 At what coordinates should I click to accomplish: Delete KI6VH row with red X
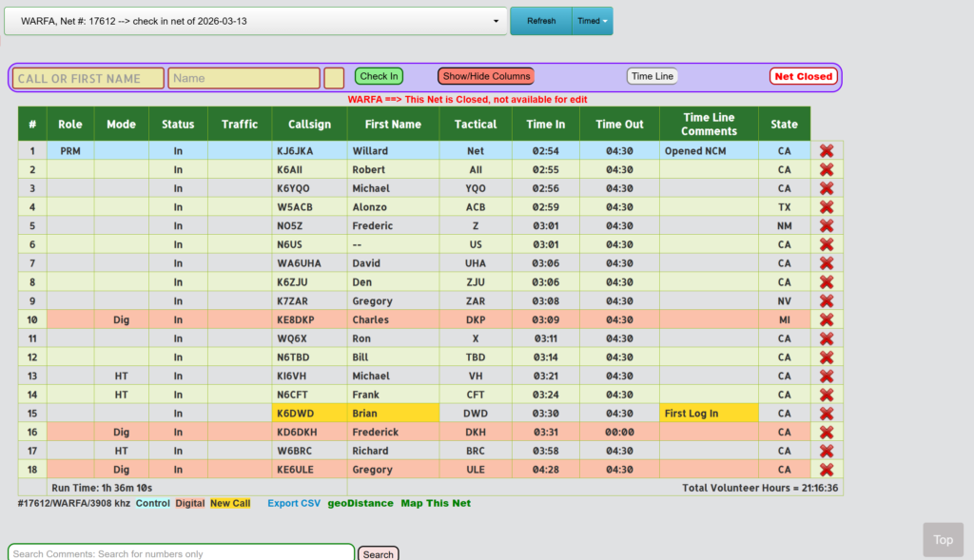pos(826,376)
